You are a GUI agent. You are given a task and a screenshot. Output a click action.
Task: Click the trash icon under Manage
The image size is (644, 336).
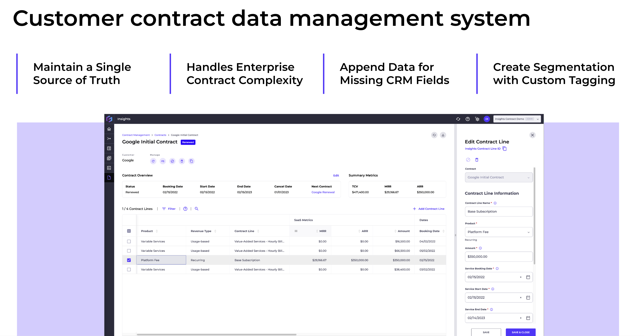pyautogui.click(x=182, y=161)
